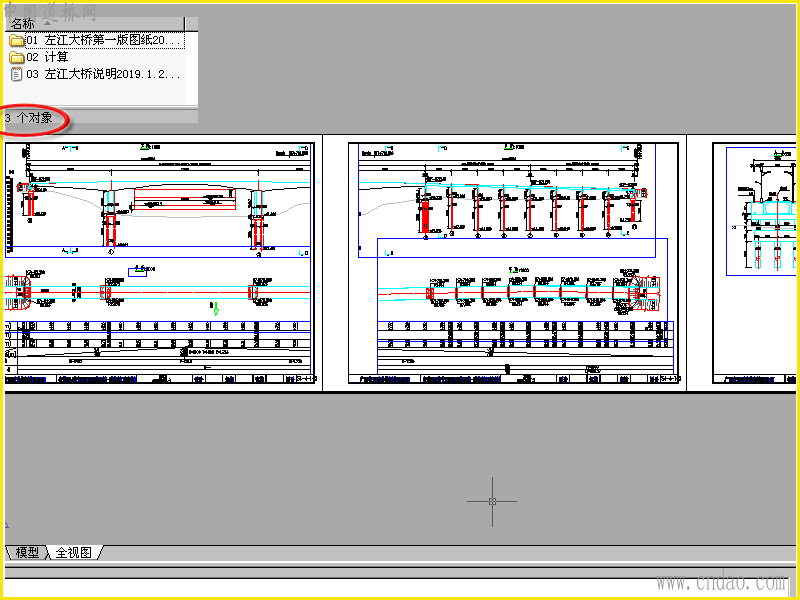This screenshot has height=600, width=800.
Task: Open the 03 左江大桥说明 document icon
Action: pyautogui.click(x=16, y=74)
